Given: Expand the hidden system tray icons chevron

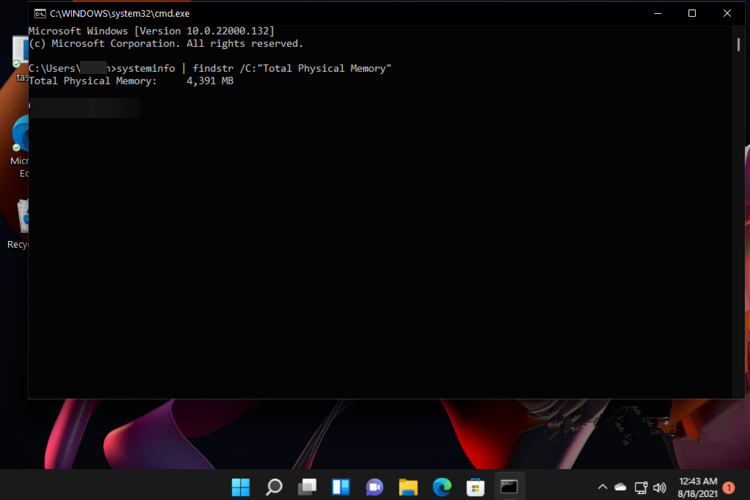Looking at the screenshot, I should (x=602, y=487).
